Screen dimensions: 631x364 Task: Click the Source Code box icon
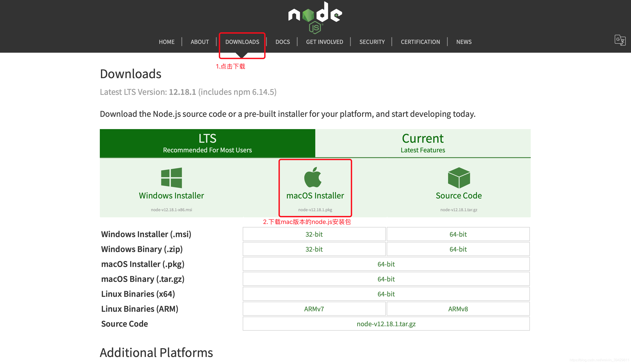tap(459, 178)
